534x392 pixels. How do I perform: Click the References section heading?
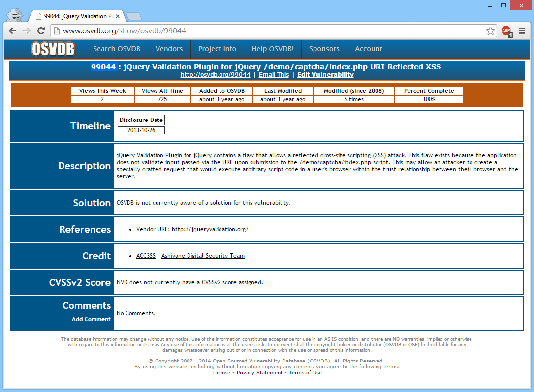[85, 229]
